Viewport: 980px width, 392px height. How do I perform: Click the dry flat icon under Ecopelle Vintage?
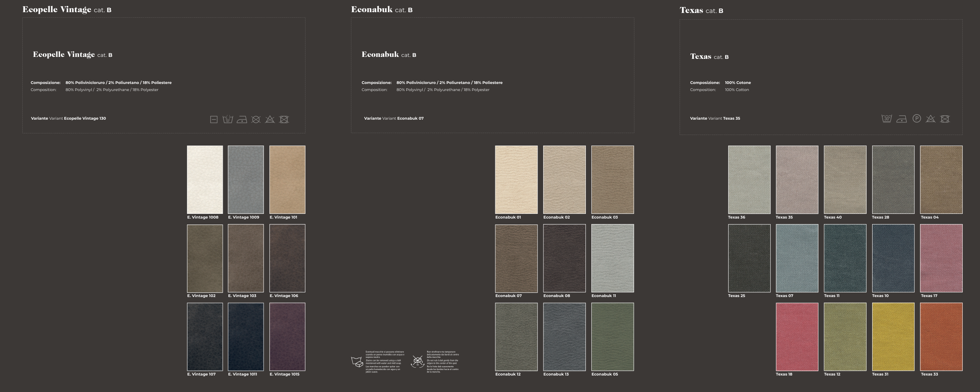click(x=214, y=120)
